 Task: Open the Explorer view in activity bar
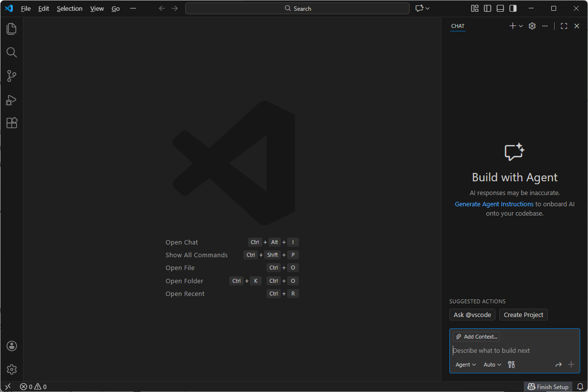12,29
